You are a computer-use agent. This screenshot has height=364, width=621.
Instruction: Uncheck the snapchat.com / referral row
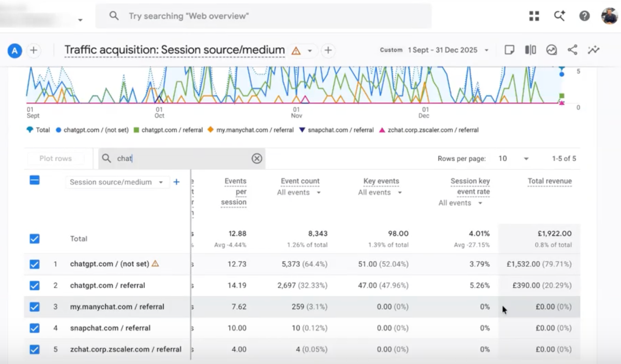[x=35, y=328]
